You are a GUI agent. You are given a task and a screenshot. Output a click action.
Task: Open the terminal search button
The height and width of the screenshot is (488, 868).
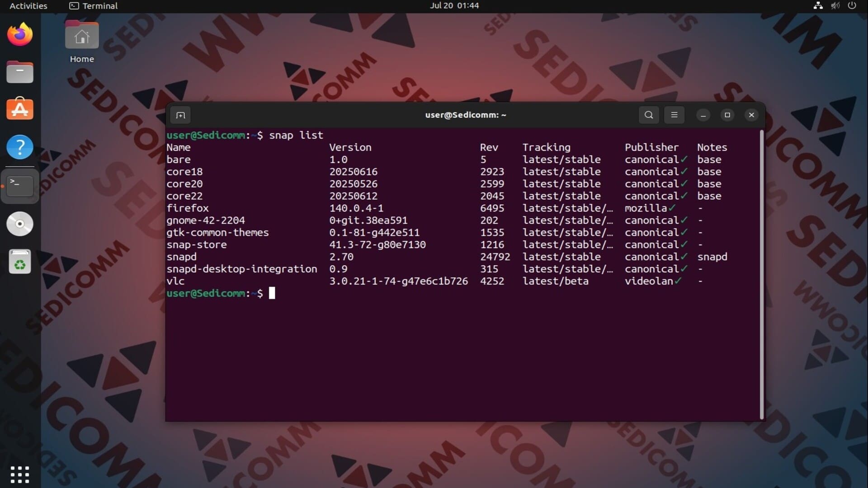tap(649, 115)
